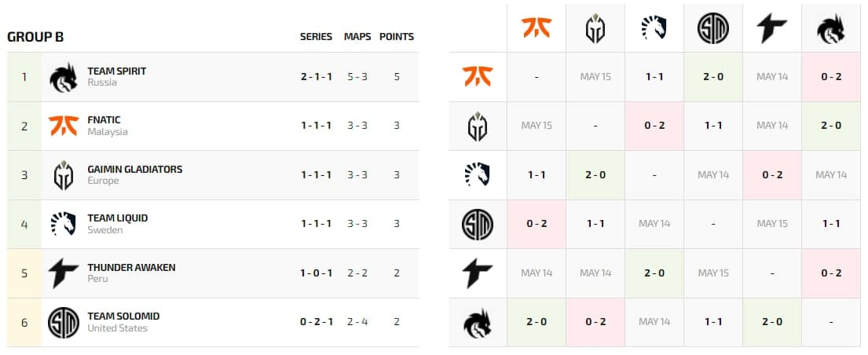Click Team Liquid logo beside Sweden label
This screenshot has width=868, height=355.
(x=63, y=225)
